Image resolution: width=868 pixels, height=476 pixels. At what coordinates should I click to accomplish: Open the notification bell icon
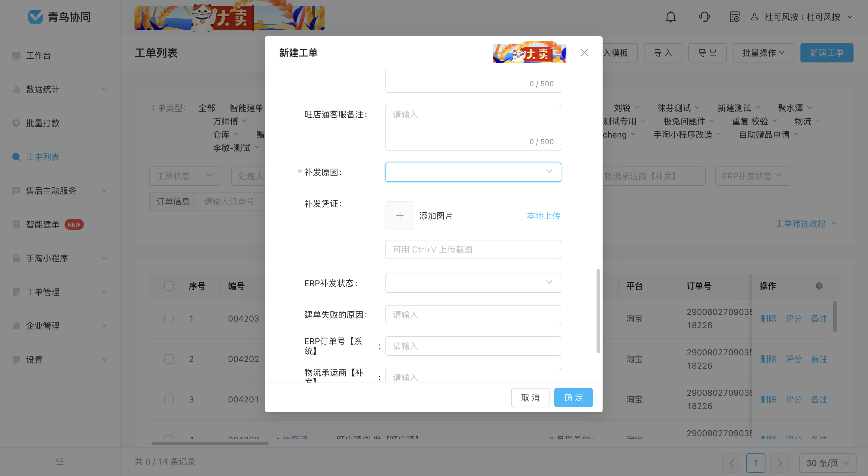[x=670, y=17]
